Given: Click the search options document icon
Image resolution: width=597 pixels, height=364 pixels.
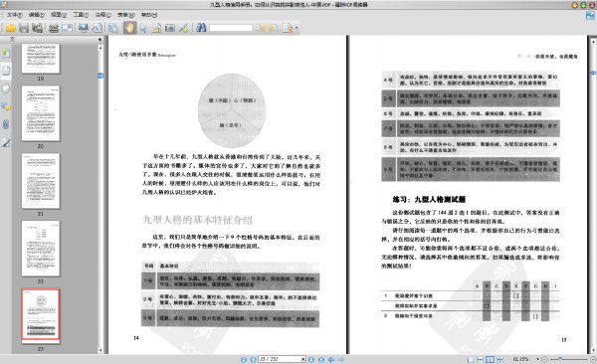Looking at the screenshot, I should pos(288,28).
